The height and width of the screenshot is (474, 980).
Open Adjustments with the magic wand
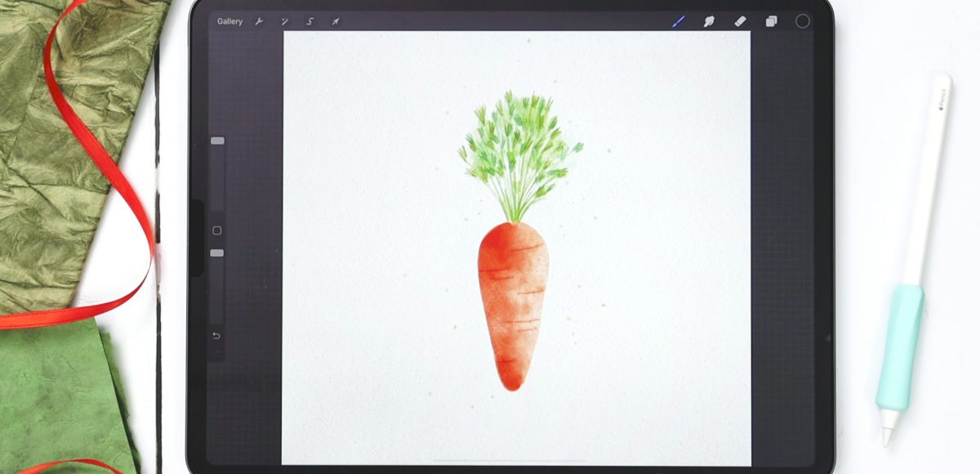(x=284, y=21)
